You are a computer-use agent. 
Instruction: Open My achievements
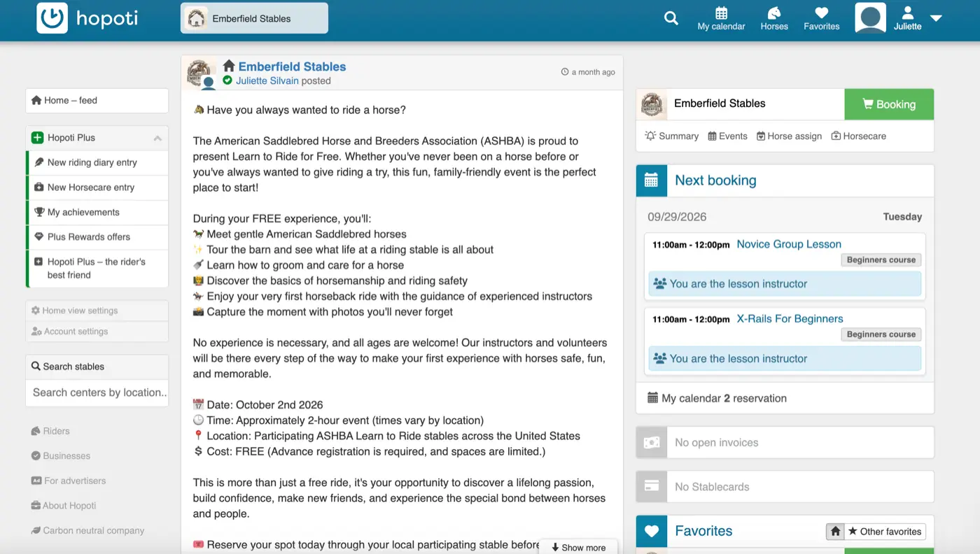coord(97,213)
